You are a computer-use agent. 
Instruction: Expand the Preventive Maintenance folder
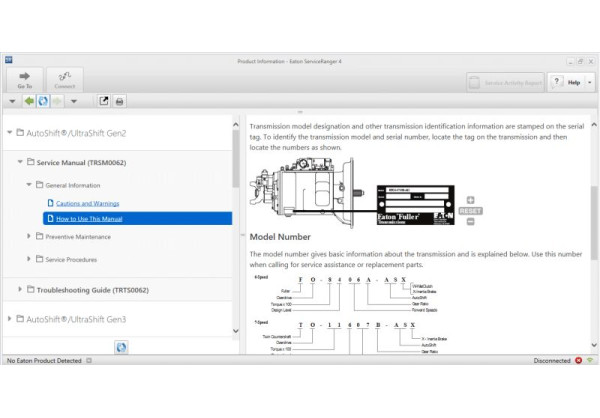(x=29, y=237)
